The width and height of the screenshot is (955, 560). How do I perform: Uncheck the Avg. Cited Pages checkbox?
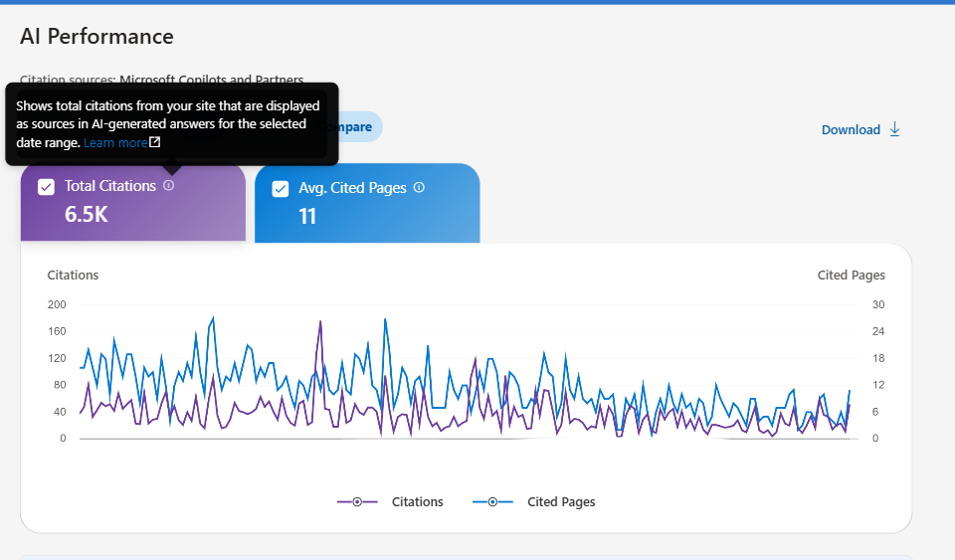281,189
